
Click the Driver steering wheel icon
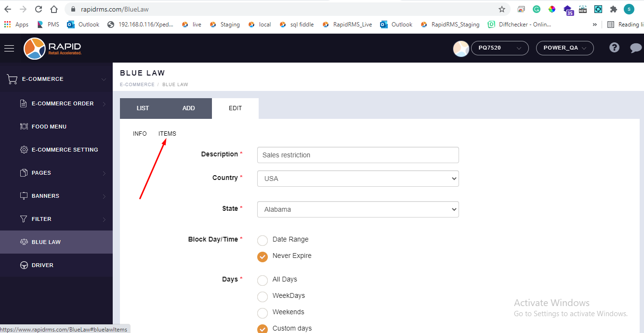(x=24, y=265)
